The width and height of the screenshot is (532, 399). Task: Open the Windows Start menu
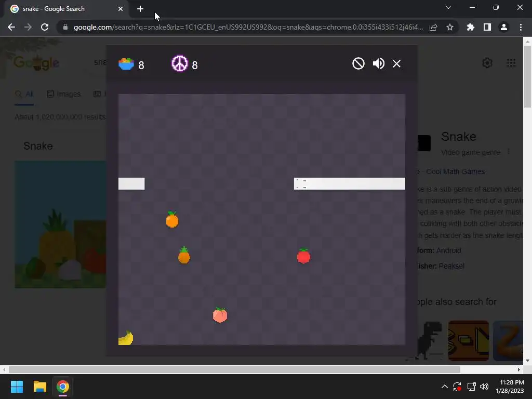pos(17,387)
